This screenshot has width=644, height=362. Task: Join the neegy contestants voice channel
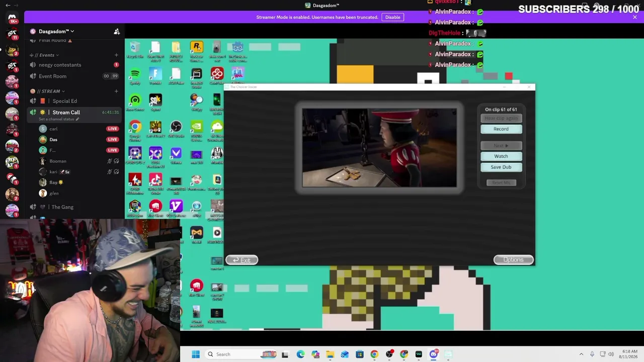74,65
